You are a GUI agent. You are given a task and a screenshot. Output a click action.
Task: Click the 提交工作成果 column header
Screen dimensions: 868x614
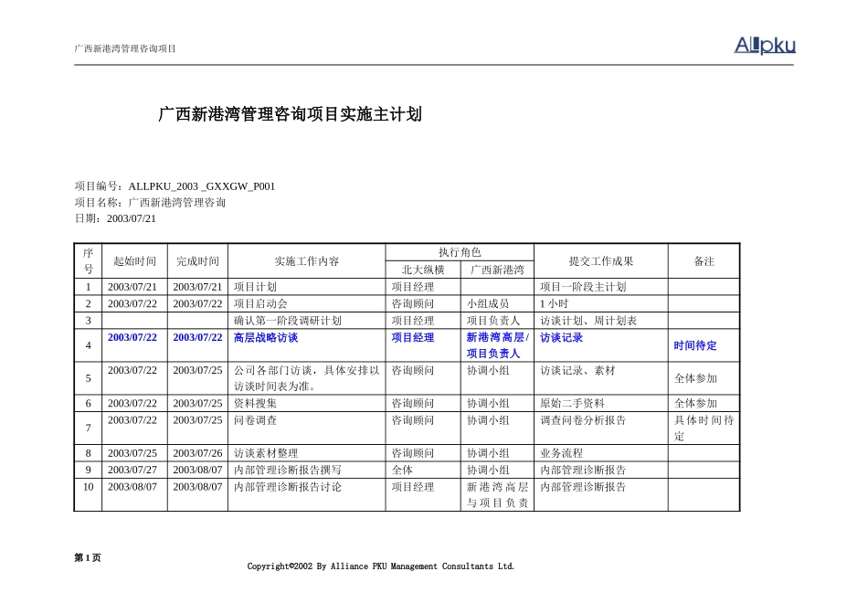tap(600, 261)
